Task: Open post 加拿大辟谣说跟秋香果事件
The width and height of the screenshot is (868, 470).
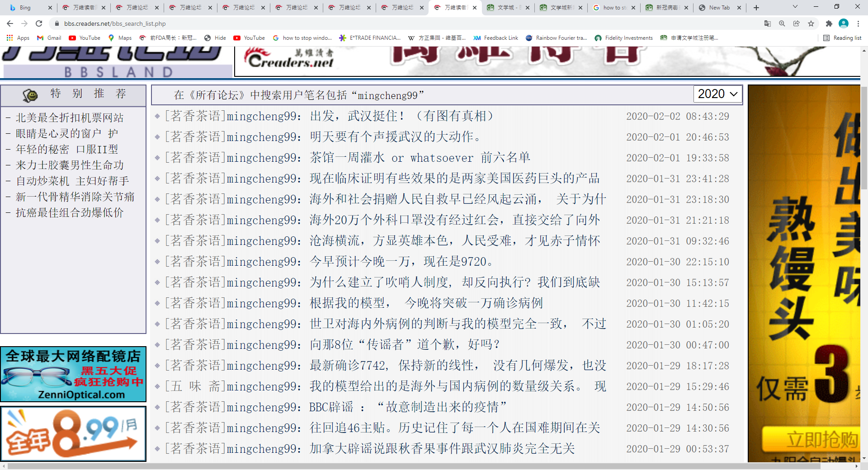Action: pos(442,449)
